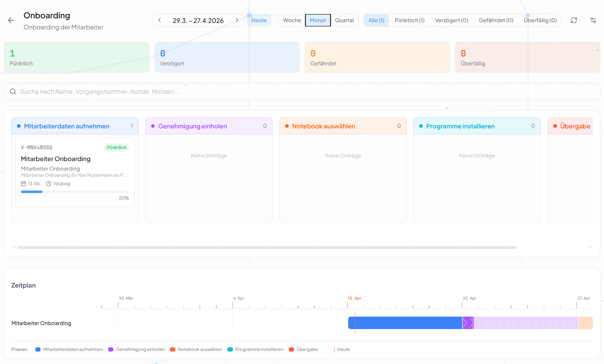Viewport: 604px width, 364px height.
Task: Click the purple Genehmigung einholen legend dot
Action: point(111,349)
